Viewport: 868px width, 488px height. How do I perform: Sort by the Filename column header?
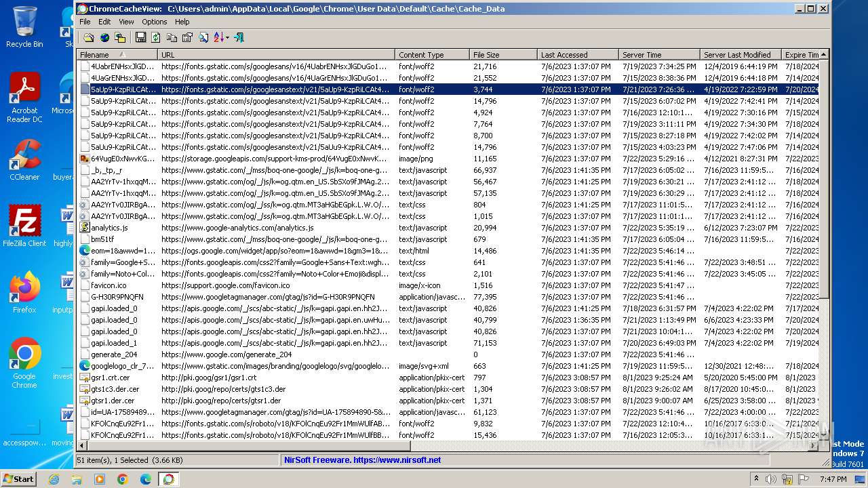[x=117, y=55]
